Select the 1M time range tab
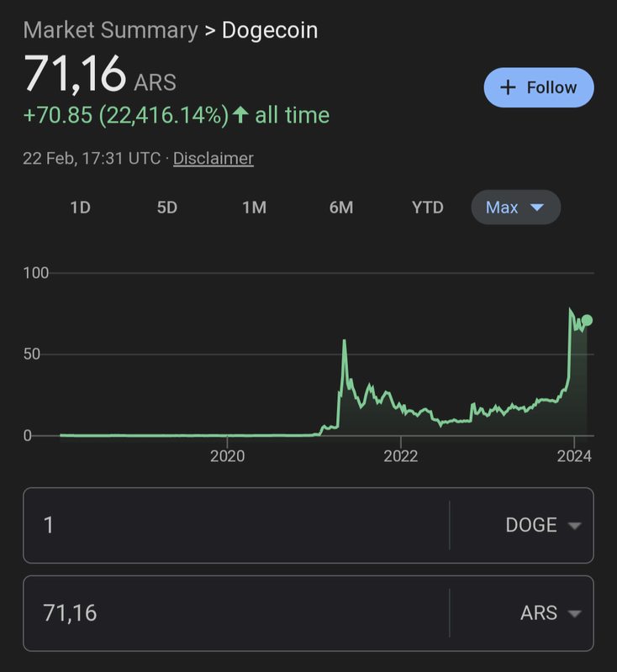 pyautogui.click(x=254, y=207)
